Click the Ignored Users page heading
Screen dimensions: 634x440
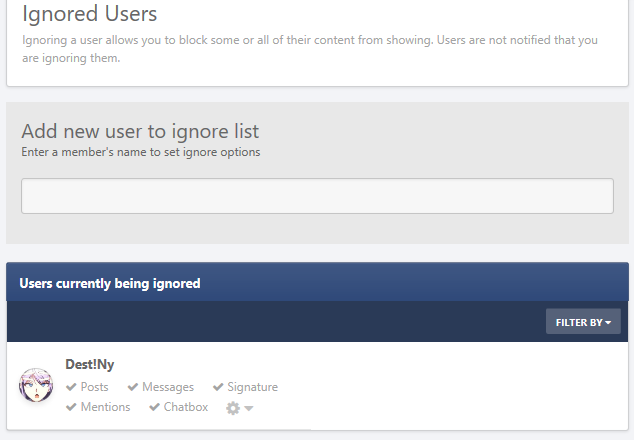tap(89, 13)
